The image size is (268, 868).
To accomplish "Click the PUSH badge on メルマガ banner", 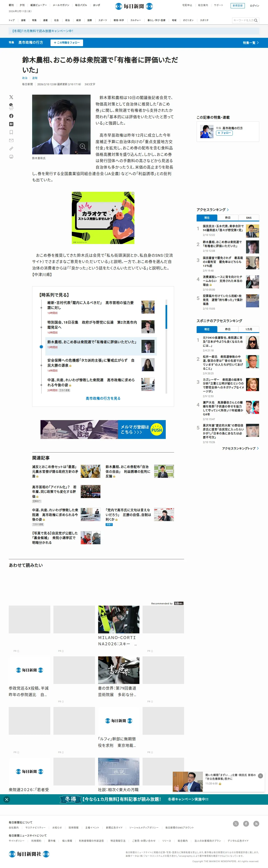I will (157, 430).
